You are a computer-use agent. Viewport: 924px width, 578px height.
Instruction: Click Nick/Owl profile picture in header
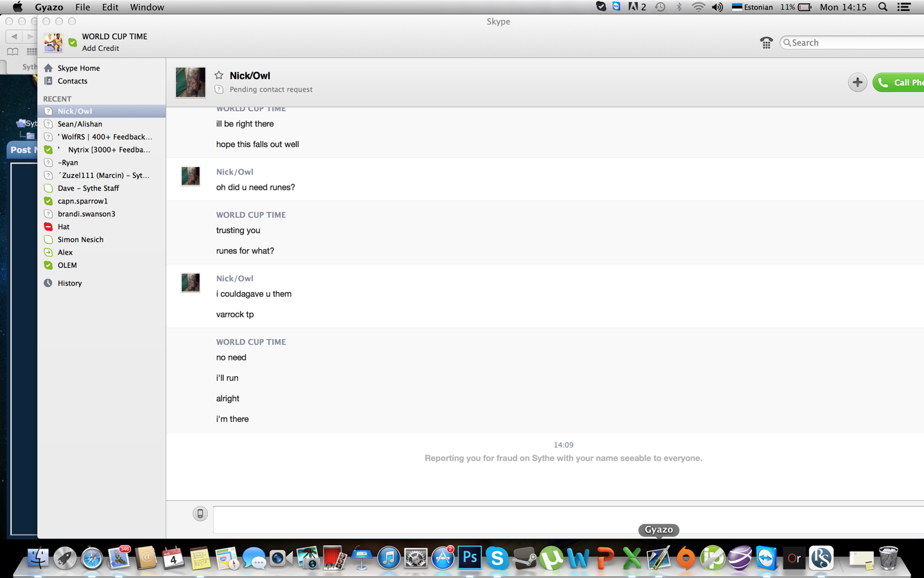point(191,82)
